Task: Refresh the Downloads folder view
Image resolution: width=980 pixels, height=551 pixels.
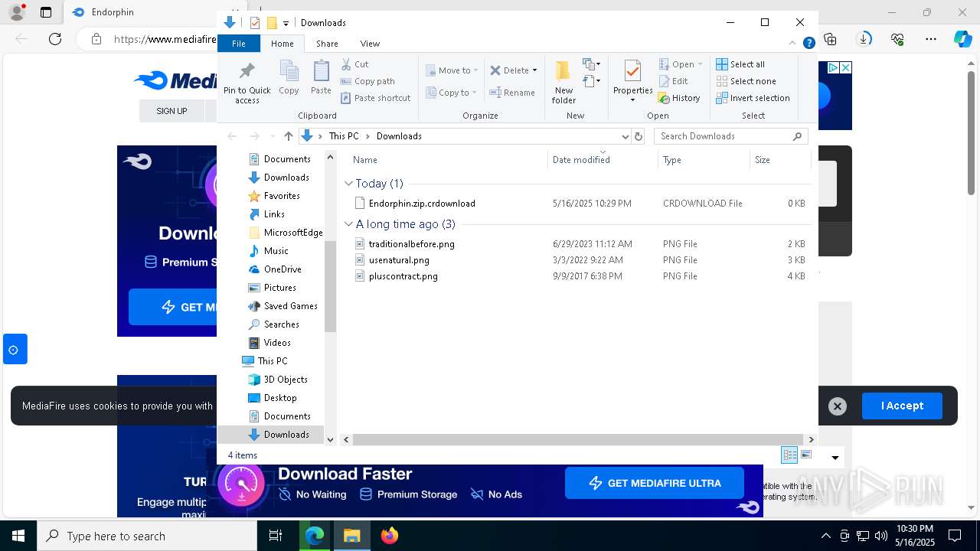Action: pos(639,136)
